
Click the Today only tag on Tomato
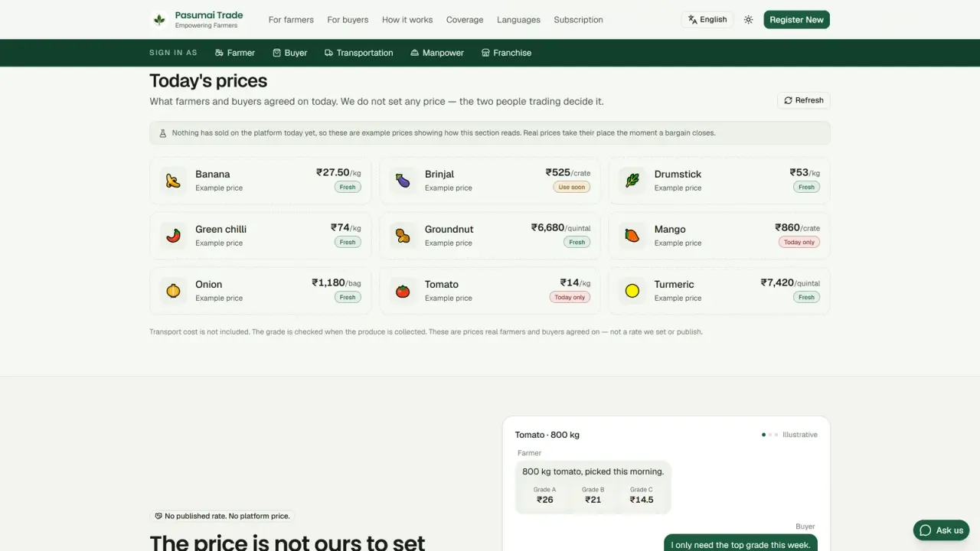point(570,297)
